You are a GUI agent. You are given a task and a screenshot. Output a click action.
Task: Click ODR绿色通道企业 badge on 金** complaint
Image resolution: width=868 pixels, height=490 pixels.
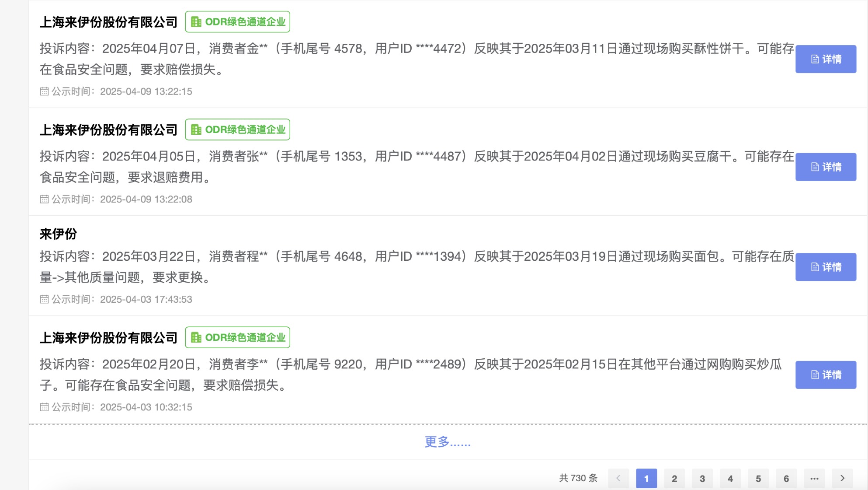(237, 22)
